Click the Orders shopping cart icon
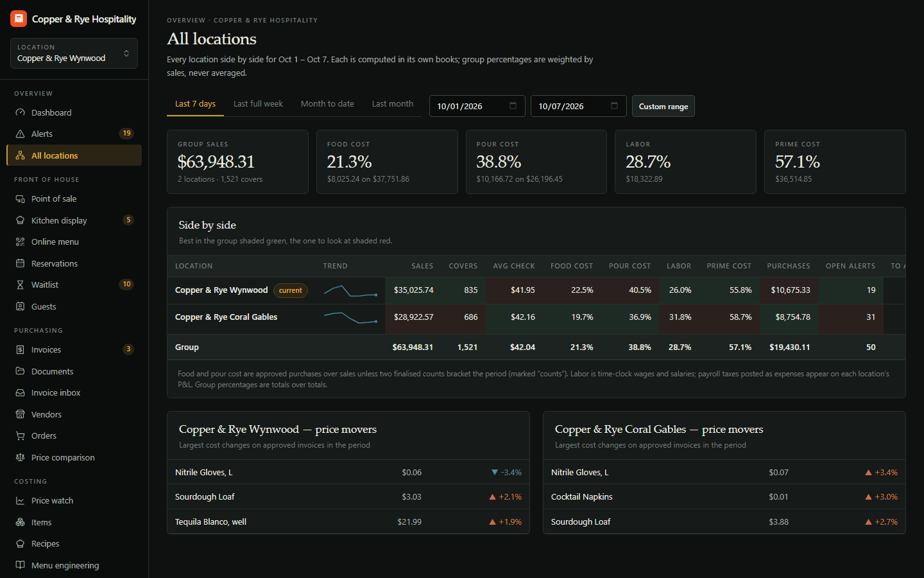 [20, 435]
